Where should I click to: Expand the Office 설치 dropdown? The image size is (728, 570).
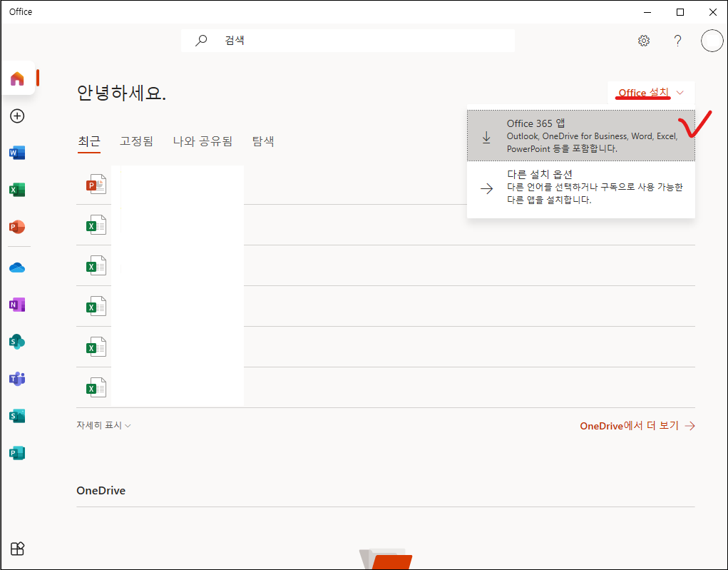(651, 93)
